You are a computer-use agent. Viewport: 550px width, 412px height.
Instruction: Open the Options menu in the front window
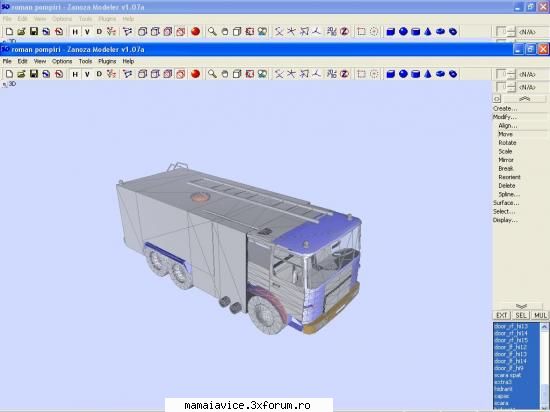62,61
